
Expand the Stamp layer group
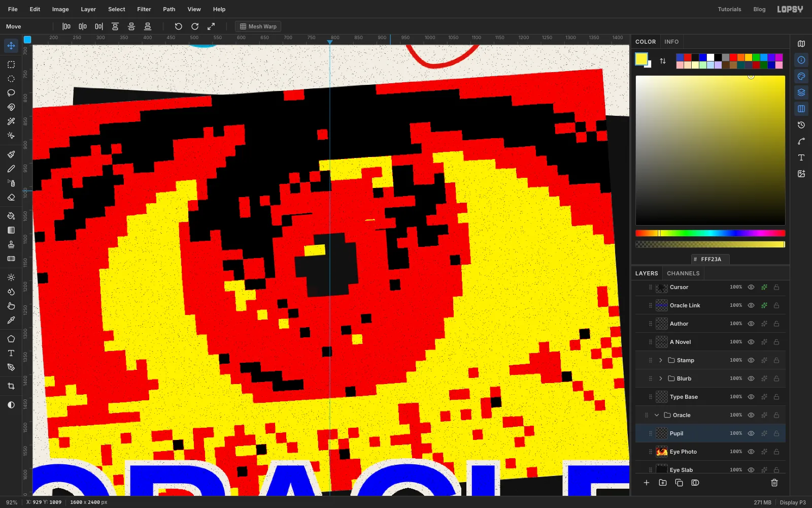pos(661,360)
